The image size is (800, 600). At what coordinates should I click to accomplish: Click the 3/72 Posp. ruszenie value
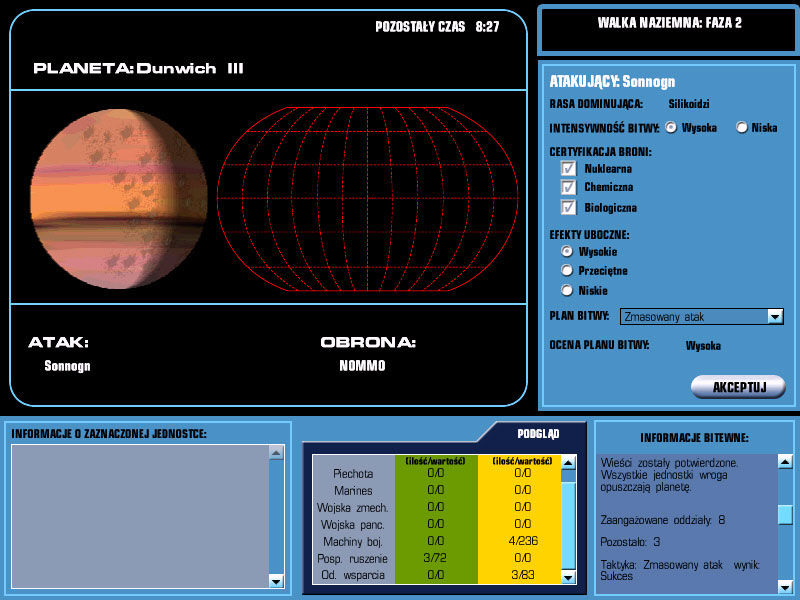[435, 558]
